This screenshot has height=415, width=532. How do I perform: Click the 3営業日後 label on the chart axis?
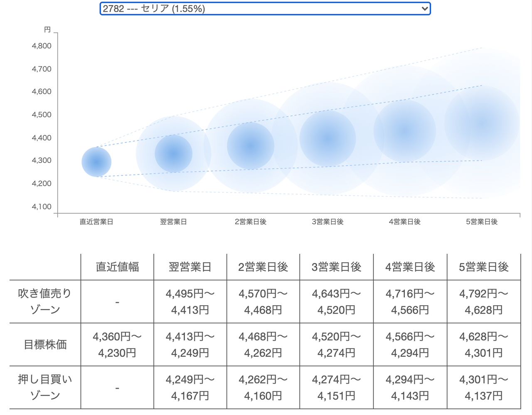coord(328,222)
